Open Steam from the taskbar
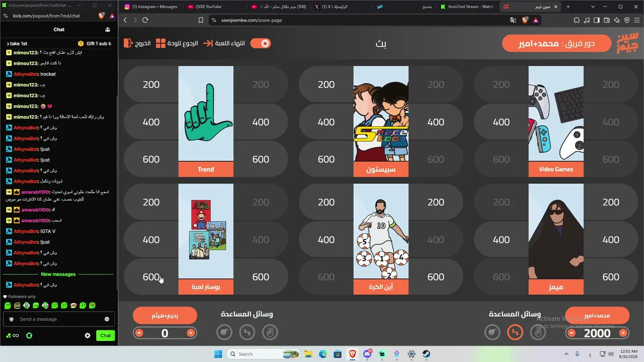Image resolution: width=644 pixels, height=362 pixels. point(426,354)
